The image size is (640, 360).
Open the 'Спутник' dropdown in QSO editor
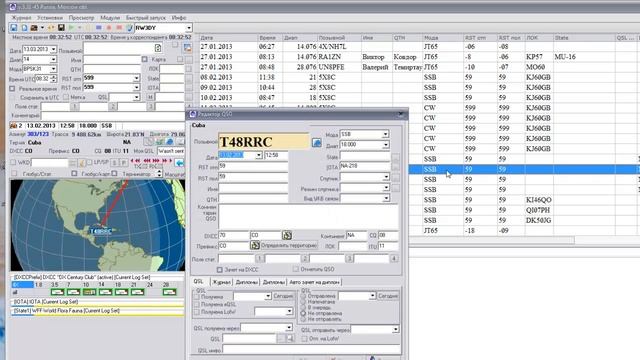(386, 178)
